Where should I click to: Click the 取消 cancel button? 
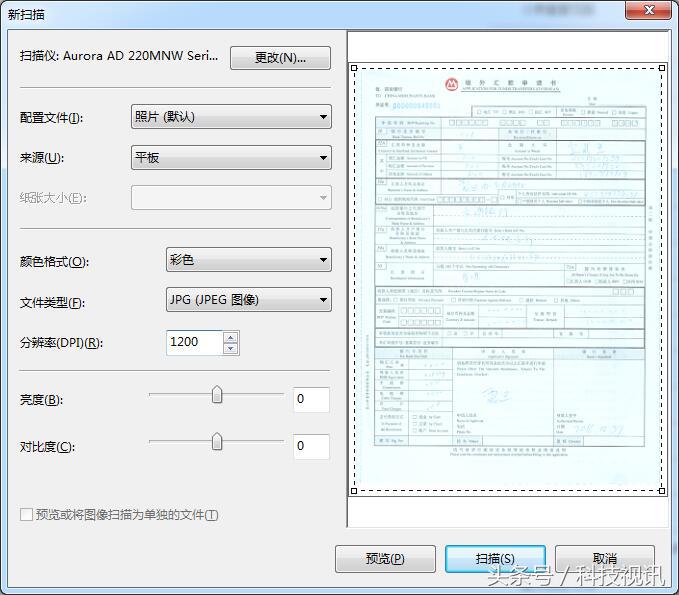click(605, 559)
